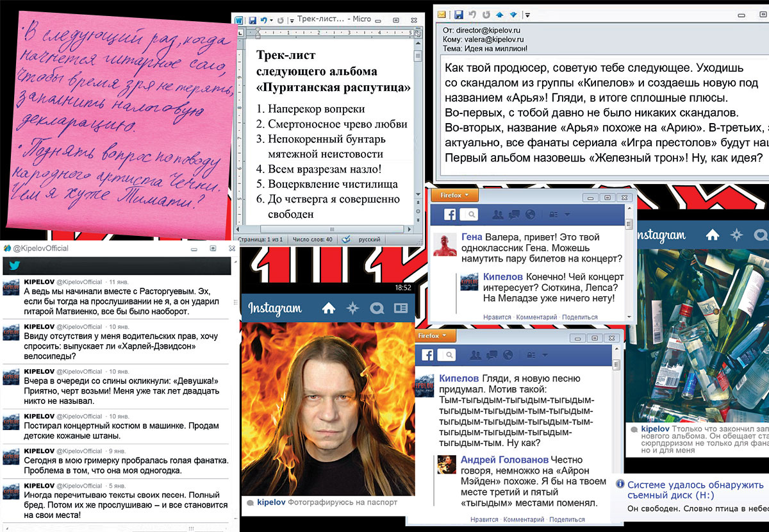Change the 'русский' language in Word status bar
The height and width of the screenshot is (532, 769).
[x=369, y=239]
